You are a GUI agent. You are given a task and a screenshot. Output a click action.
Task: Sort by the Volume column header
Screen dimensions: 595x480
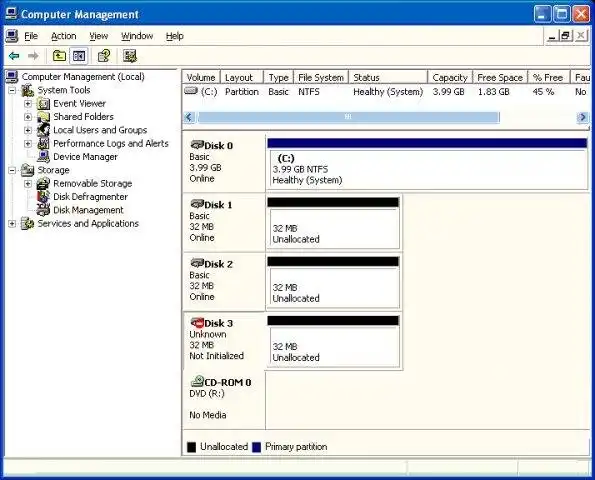[201, 77]
